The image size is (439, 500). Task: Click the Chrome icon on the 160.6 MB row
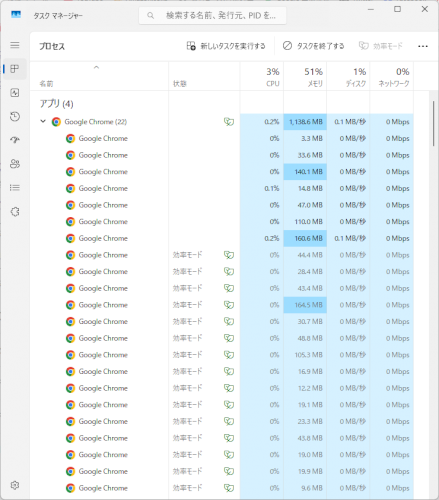click(70, 239)
